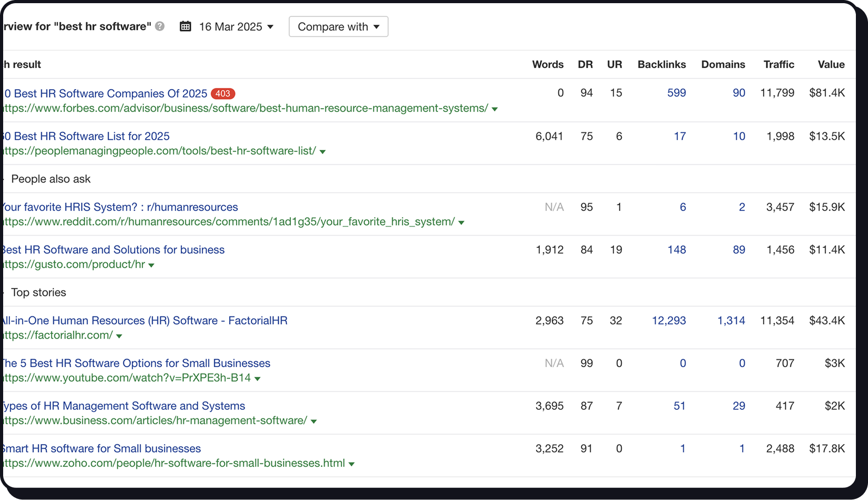Expand the business.com URL dropdown arrow
The width and height of the screenshot is (868, 500).
(314, 421)
